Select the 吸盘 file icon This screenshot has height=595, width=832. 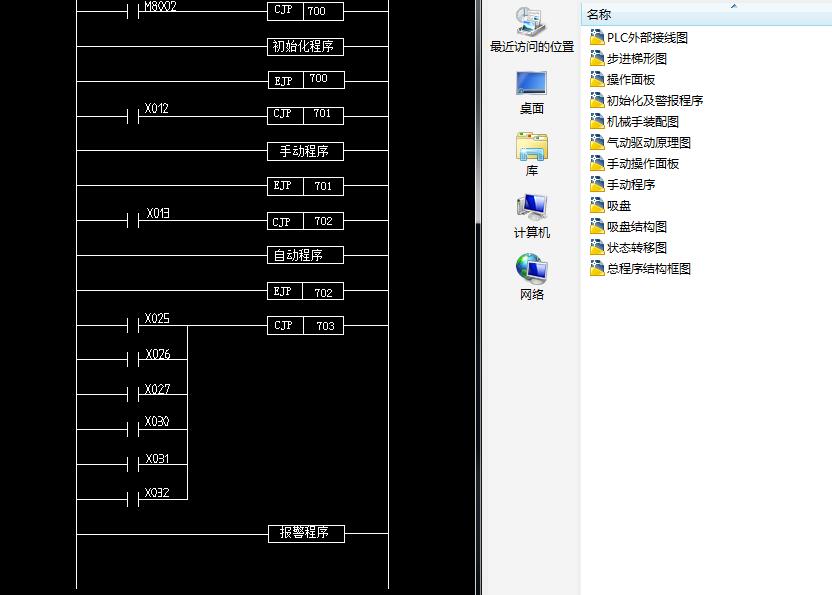597,205
